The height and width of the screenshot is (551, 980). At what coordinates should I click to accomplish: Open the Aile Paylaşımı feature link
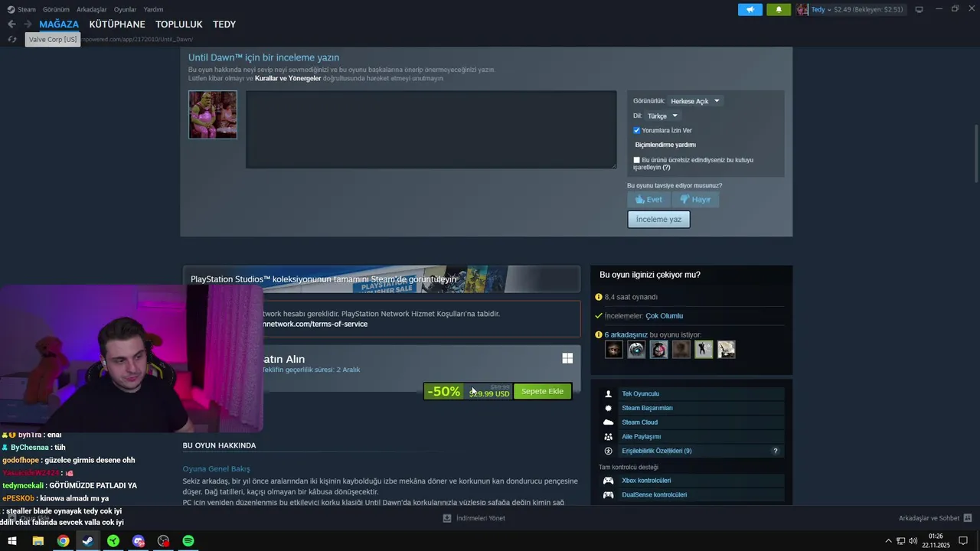(641, 436)
